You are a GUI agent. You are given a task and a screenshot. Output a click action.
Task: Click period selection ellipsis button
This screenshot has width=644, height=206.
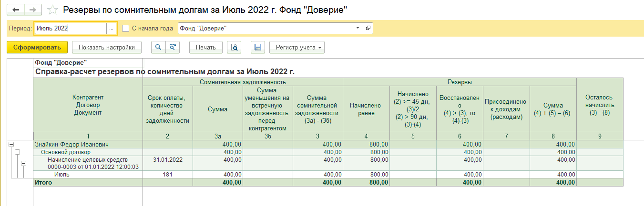tap(111, 29)
